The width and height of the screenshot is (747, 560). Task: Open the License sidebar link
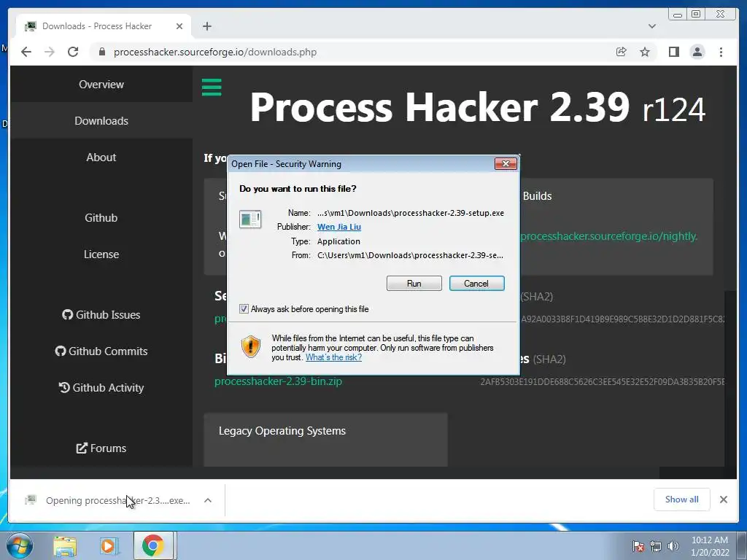[x=101, y=254]
